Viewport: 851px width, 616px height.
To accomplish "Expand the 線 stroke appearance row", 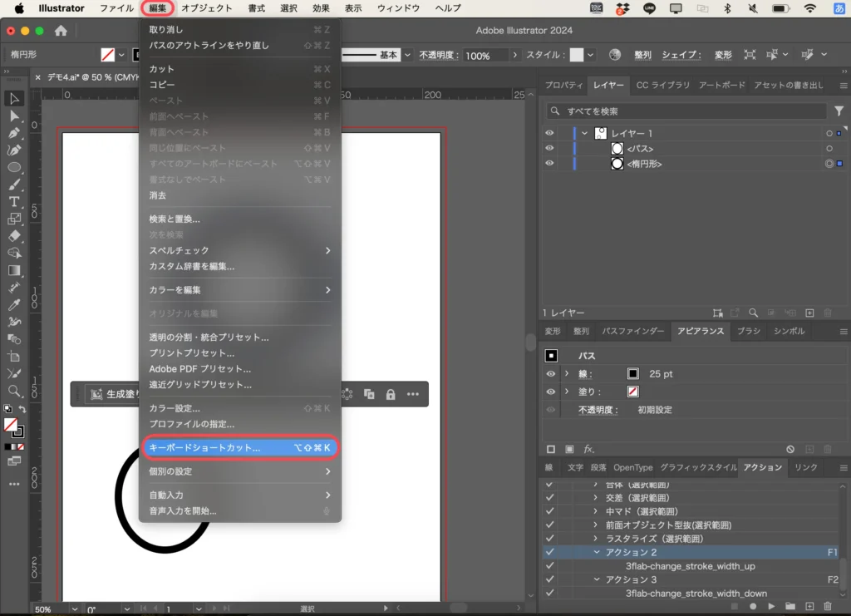I will (x=567, y=374).
